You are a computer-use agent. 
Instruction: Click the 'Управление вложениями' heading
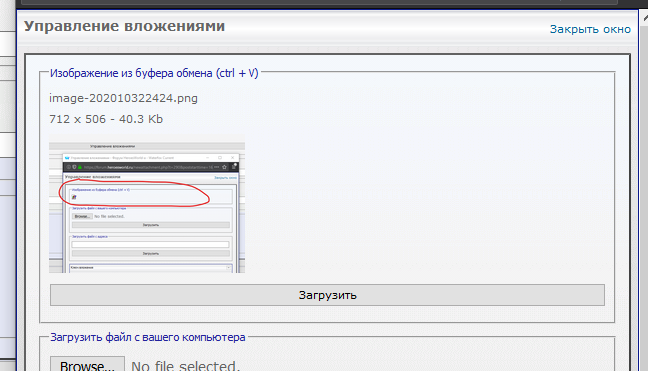[x=124, y=26]
